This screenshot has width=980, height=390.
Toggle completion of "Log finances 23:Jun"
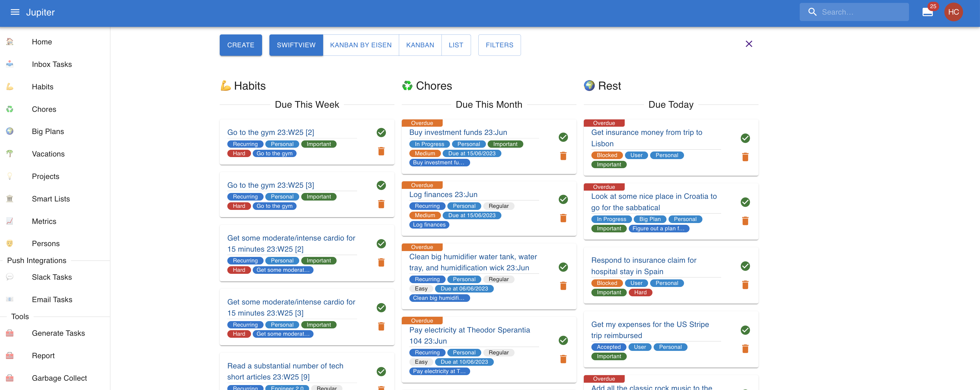coord(563,199)
